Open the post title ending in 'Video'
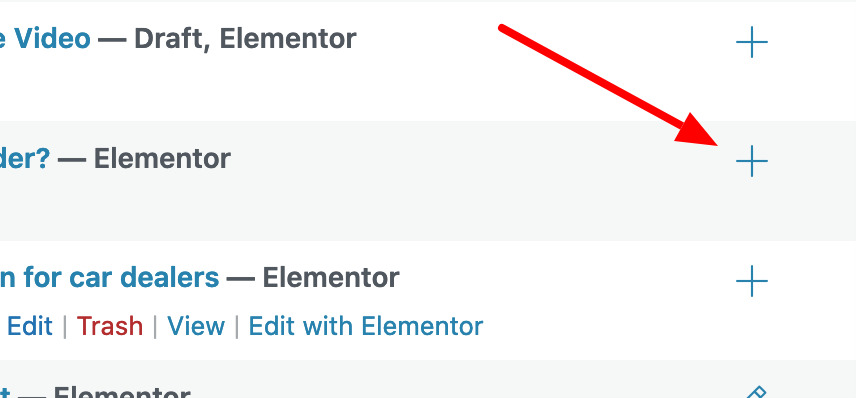The width and height of the screenshot is (856, 398). coord(45,39)
